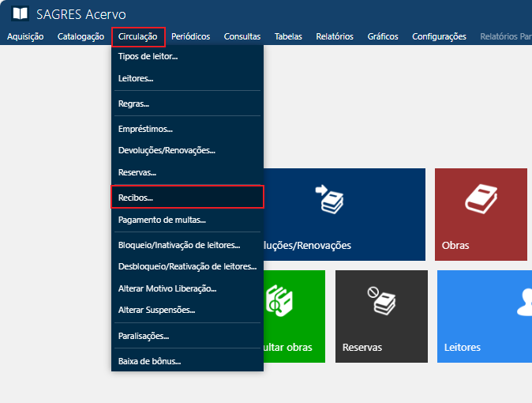This screenshot has width=532, height=403.
Task: Select Baixa de bônus... menu item
Action: [149, 361]
